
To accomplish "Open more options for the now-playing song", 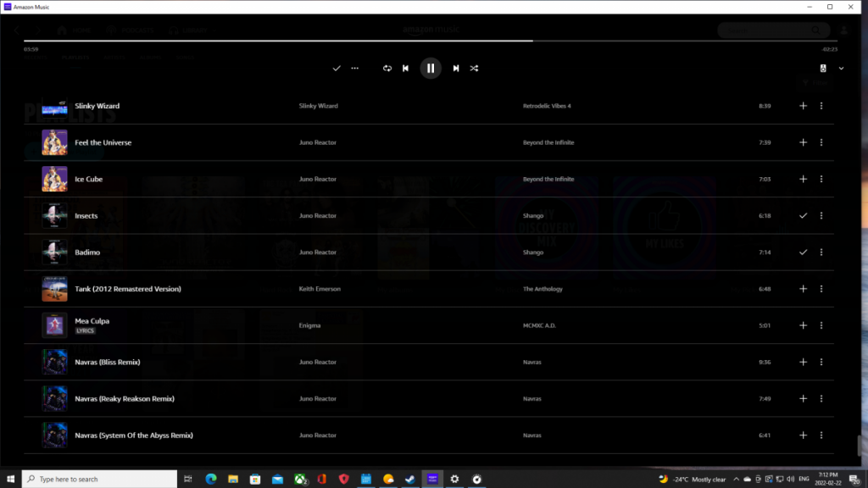I will point(355,68).
